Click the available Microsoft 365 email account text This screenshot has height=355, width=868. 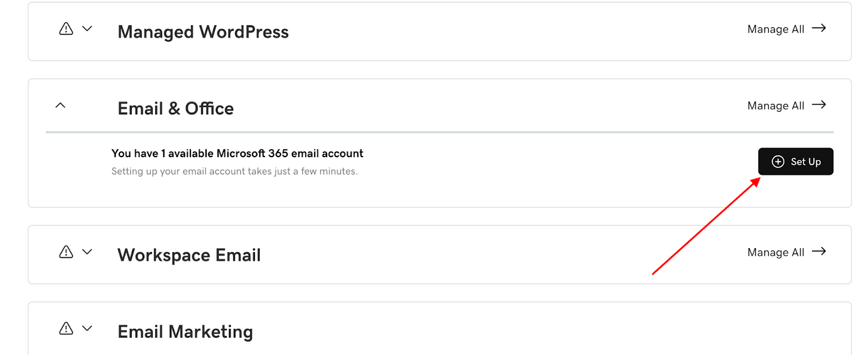(x=237, y=153)
